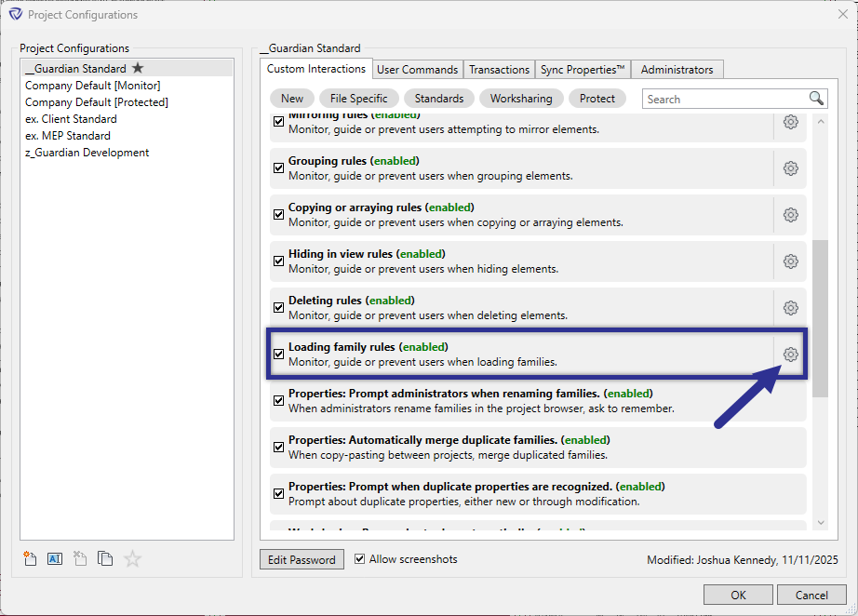Toggle the Hiding in view rules checkbox
This screenshot has height=616, width=858.
tap(278, 261)
